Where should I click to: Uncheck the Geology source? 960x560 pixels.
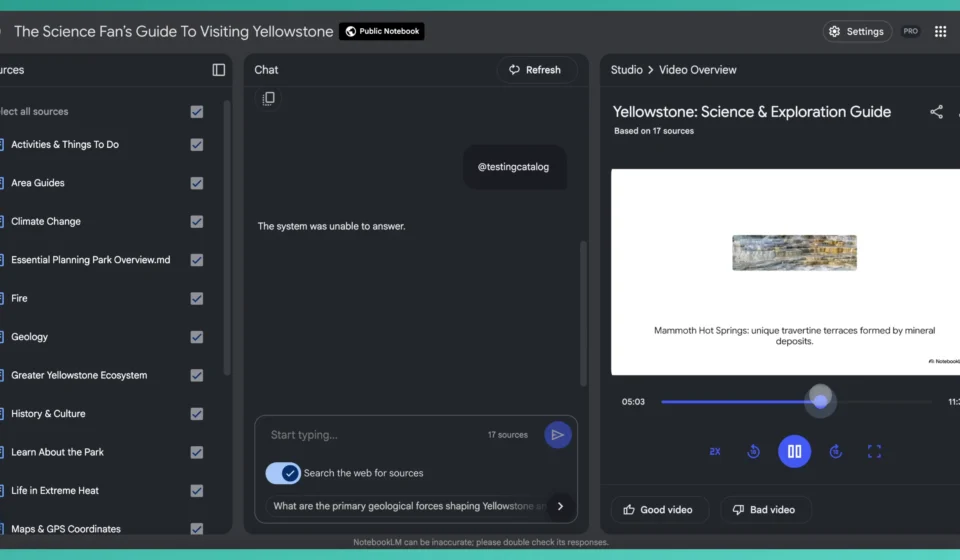click(197, 337)
